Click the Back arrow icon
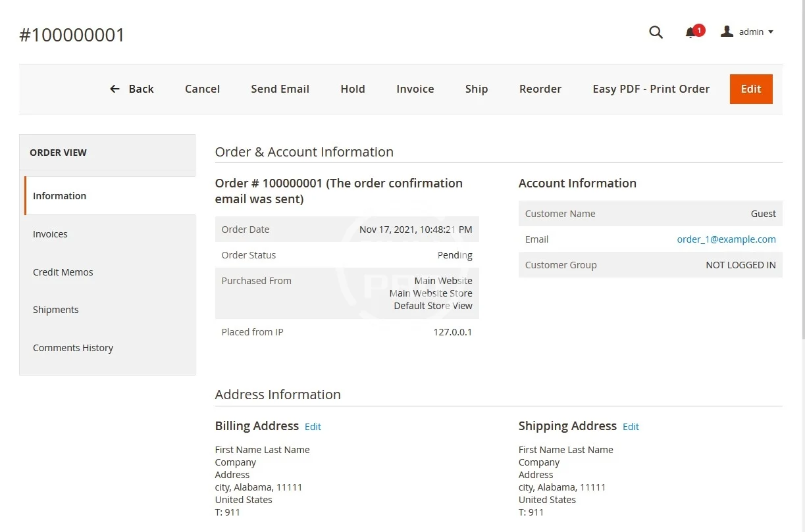 (x=115, y=89)
